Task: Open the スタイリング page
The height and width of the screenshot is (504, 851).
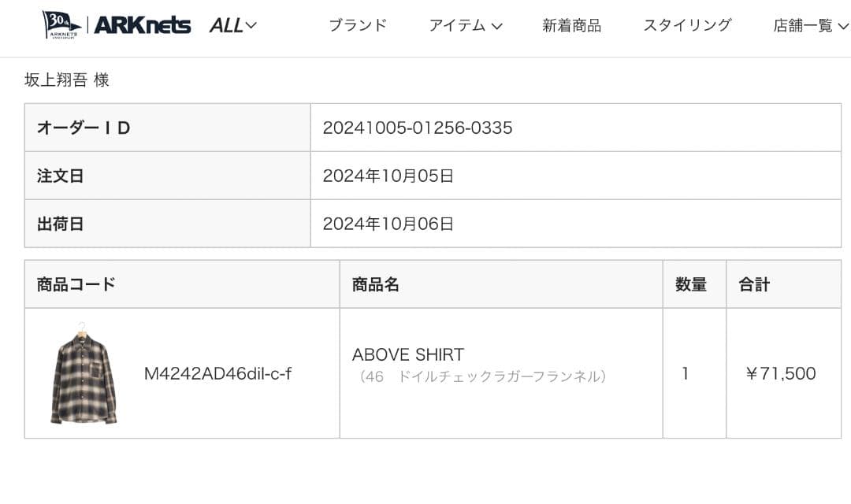Action: click(686, 24)
